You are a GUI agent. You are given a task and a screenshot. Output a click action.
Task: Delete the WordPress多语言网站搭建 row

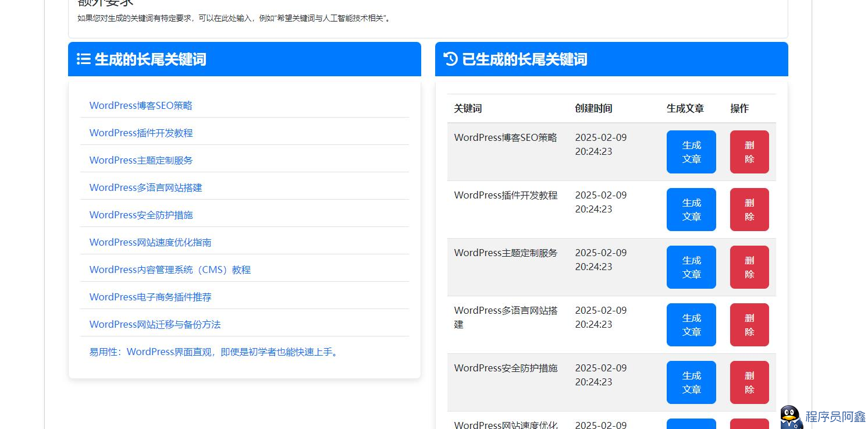749,325
